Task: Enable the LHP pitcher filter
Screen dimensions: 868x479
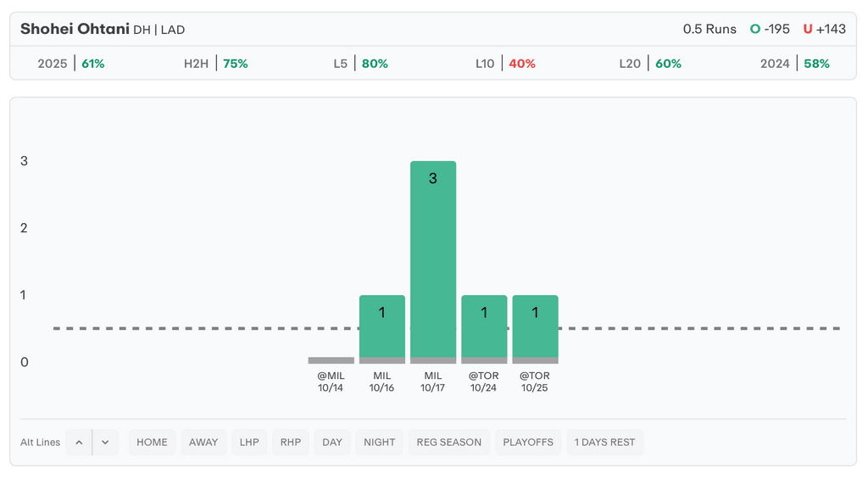Action: pos(249,443)
